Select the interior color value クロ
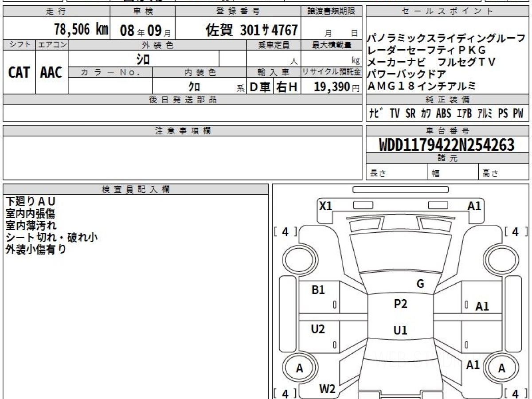This screenshot has width=532, height=399. pos(194,87)
